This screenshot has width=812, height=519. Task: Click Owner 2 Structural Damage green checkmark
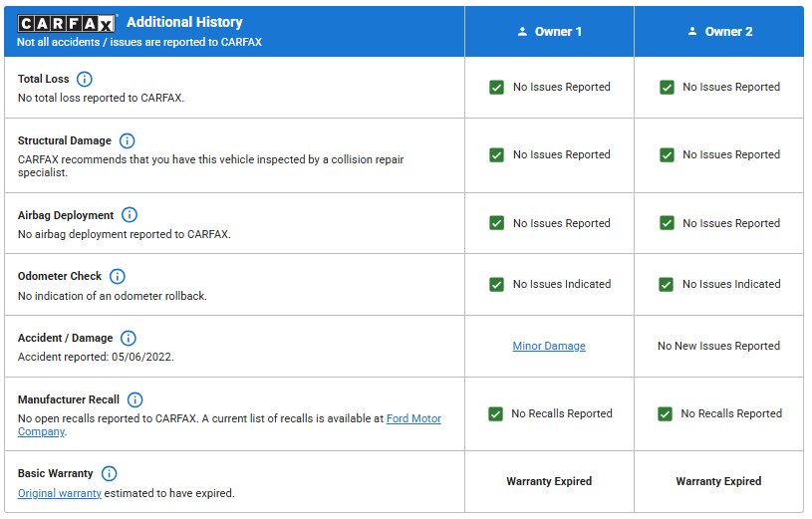(667, 154)
